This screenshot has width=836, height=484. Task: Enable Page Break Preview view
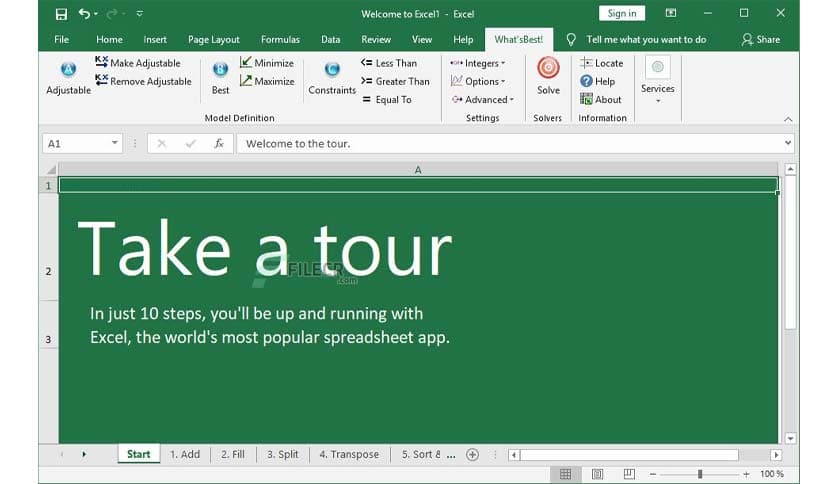click(629, 474)
